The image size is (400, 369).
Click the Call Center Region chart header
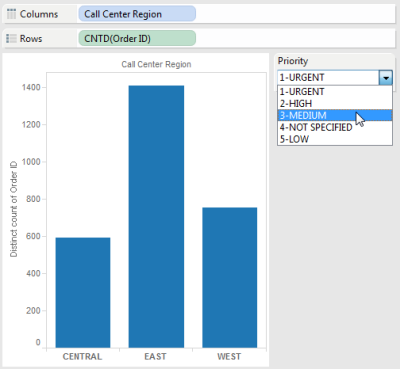click(156, 64)
